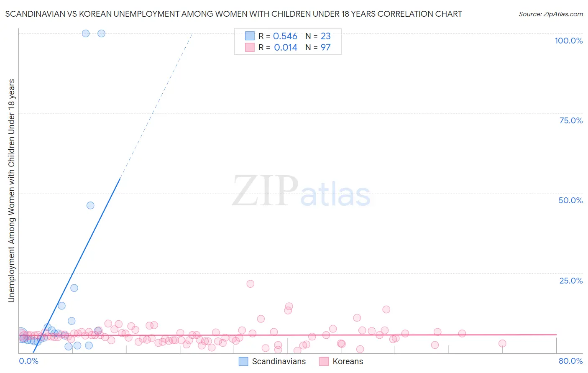The height and width of the screenshot is (373, 588).
Task: Click the ZIPatlas watermark logo
Action: pos(301,192)
